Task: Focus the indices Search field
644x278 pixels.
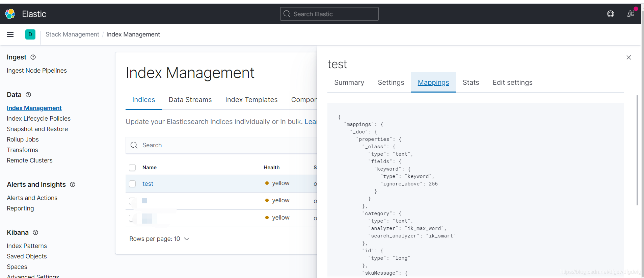Action: (221, 145)
